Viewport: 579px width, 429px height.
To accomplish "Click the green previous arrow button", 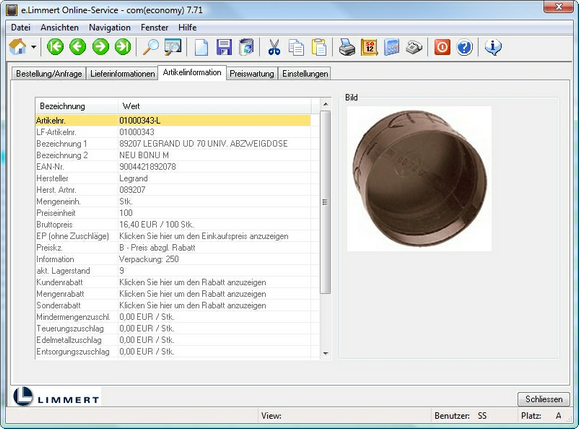I will pos(78,47).
